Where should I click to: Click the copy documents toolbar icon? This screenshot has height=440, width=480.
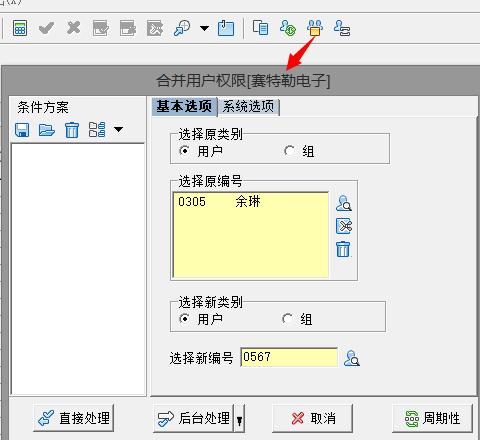click(x=260, y=28)
